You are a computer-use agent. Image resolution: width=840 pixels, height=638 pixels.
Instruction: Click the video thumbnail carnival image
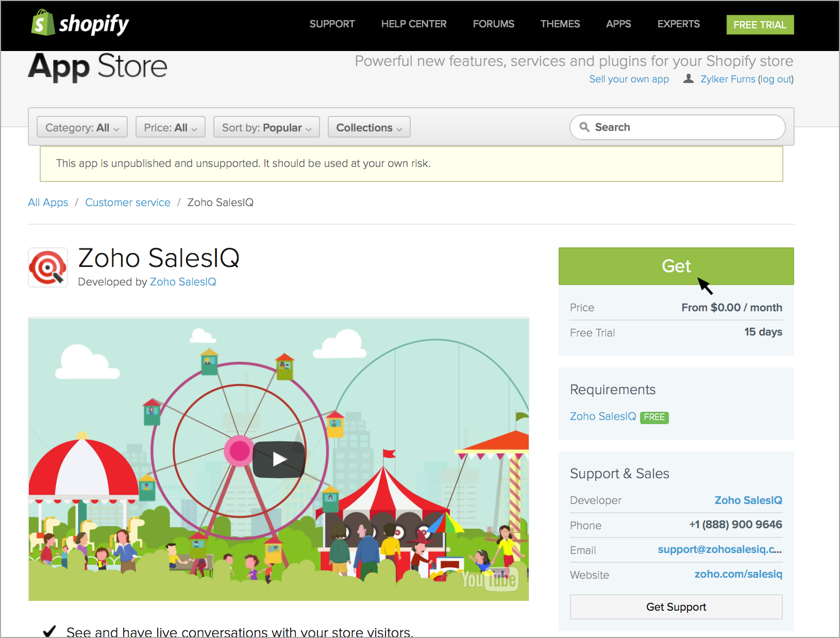[279, 459]
